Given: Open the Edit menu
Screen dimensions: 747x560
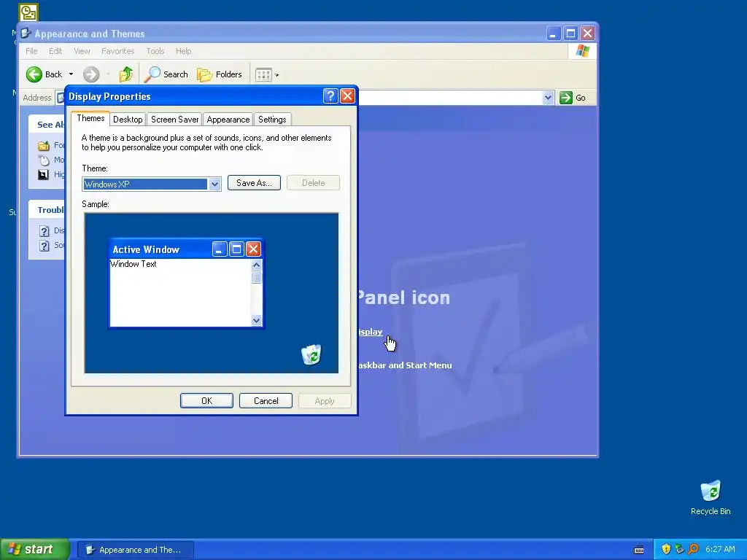Looking at the screenshot, I should 55,51.
